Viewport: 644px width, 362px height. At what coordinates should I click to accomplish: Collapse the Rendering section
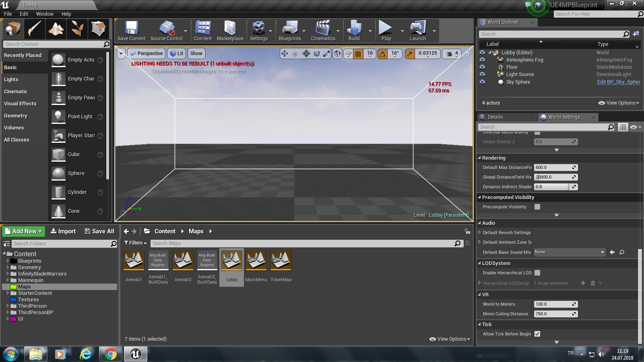(x=479, y=158)
